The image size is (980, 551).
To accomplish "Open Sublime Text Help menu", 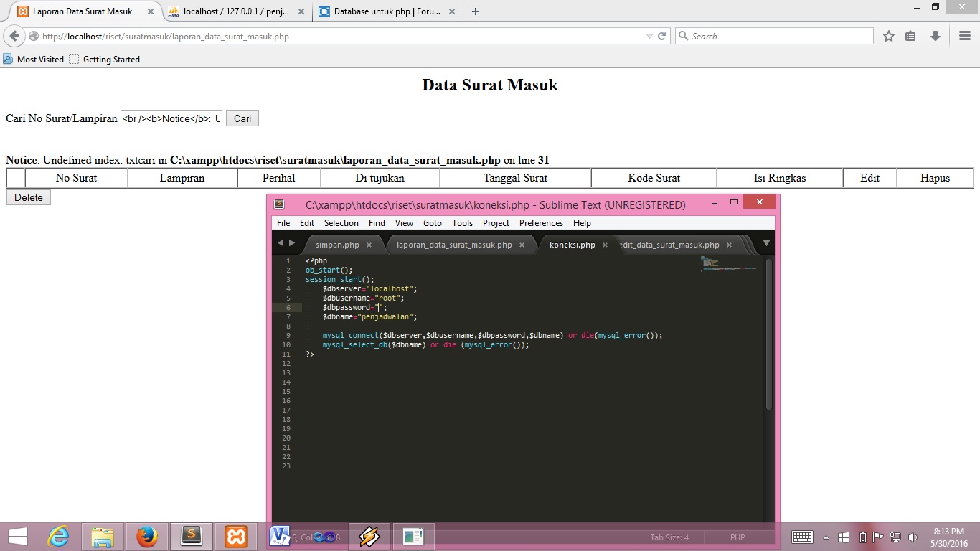I will click(x=582, y=223).
